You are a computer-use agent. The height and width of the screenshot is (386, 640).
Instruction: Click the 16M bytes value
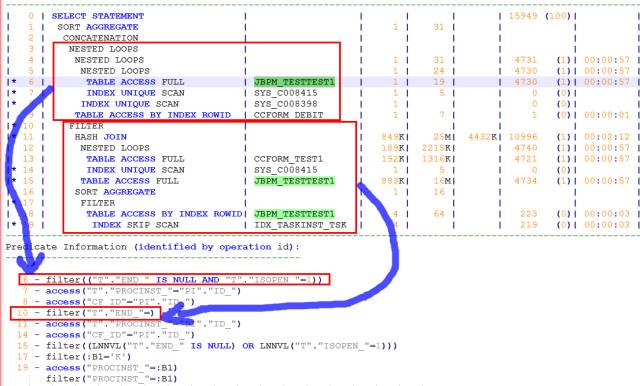(x=442, y=181)
